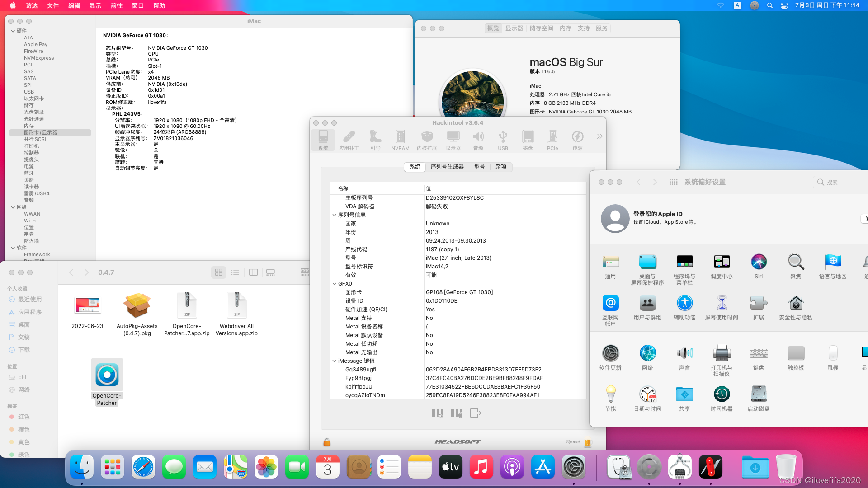Image resolution: width=868 pixels, height=488 pixels.
Task: Switch Finder to list view
Action: 235,272
